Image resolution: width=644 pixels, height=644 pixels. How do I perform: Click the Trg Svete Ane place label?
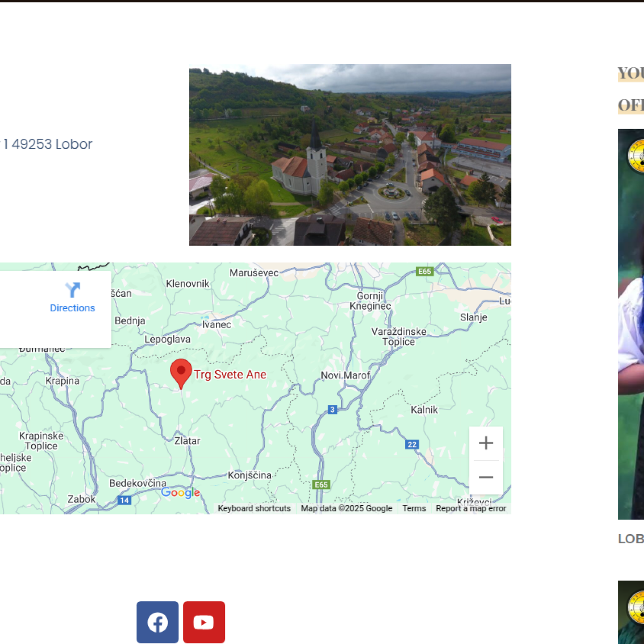[230, 375]
